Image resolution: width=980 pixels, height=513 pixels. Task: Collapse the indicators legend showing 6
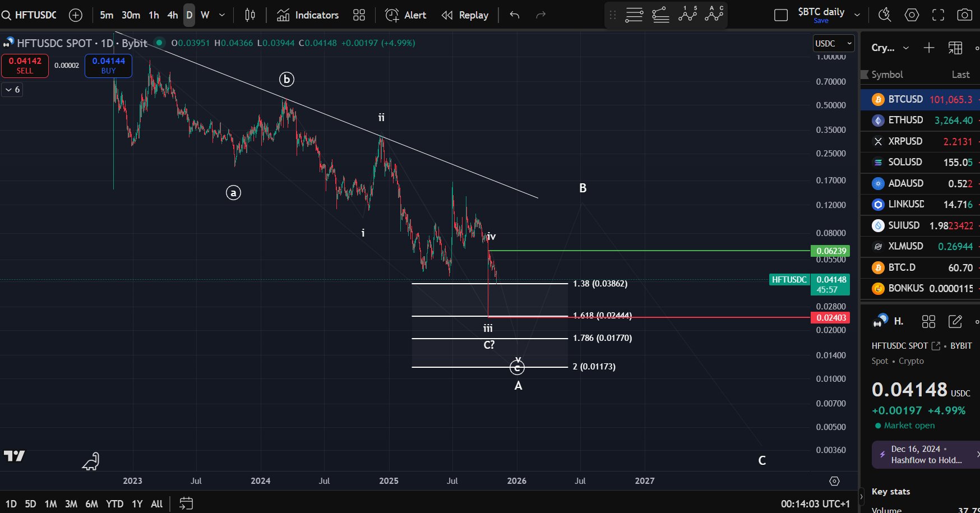[x=12, y=90]
